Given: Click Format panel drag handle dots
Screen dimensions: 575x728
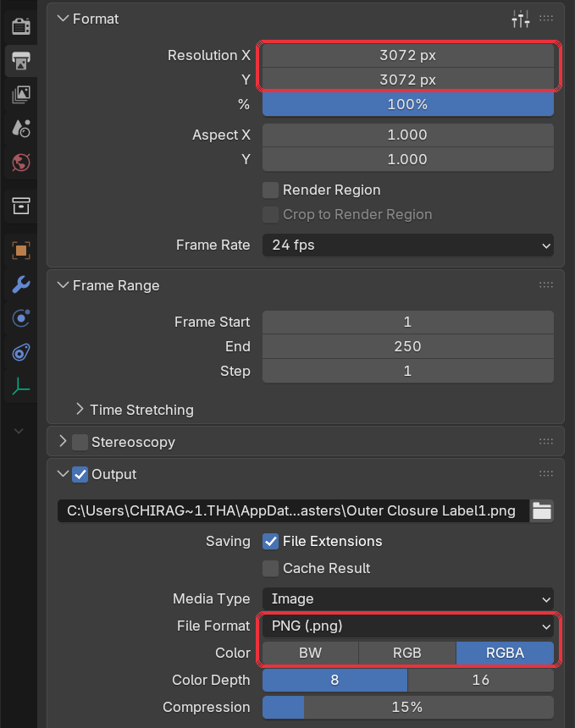Looking at the screenshot, I should (x=546, y=19).
